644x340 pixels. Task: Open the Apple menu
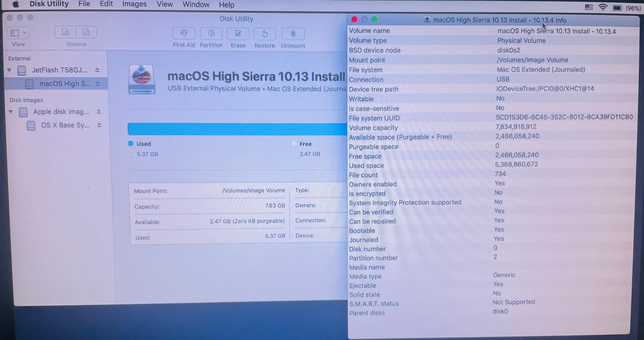coord(15,4)
